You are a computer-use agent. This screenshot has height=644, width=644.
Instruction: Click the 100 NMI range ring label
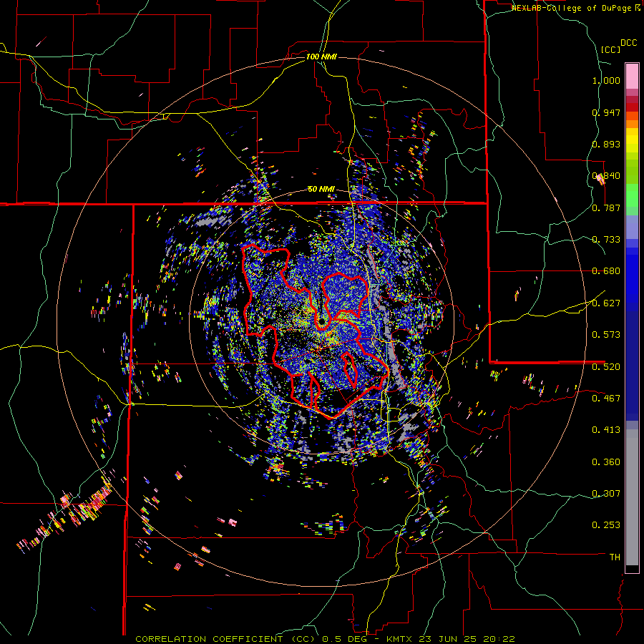[x=321, y=57]
